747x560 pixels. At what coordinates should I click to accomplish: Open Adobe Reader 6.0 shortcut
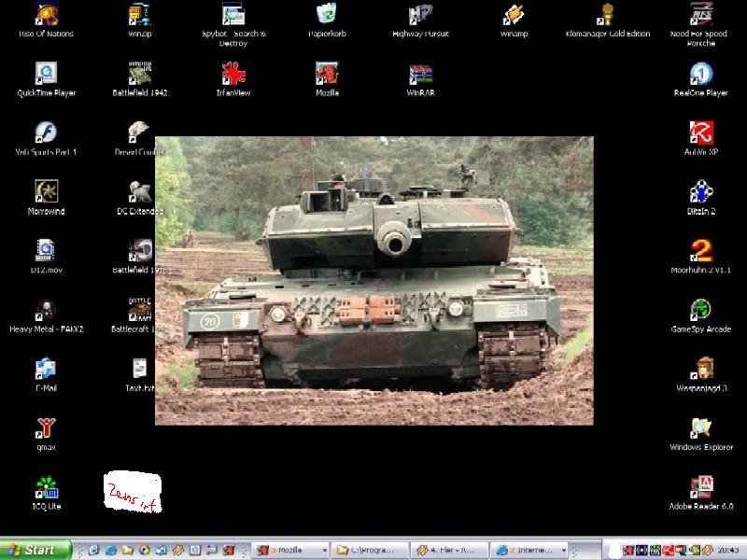700,488
